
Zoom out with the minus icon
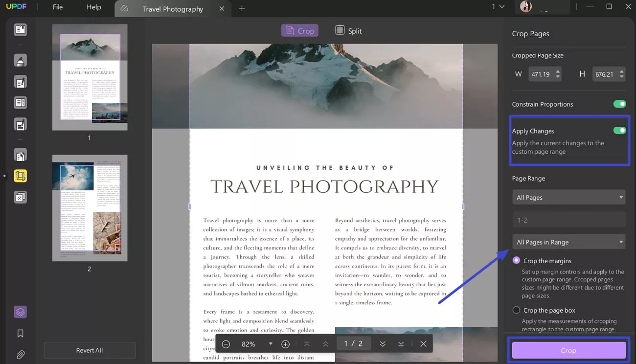226,344
